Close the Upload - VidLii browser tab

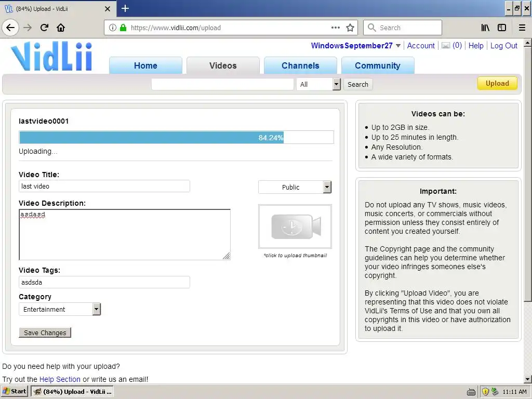coord(107,9)
